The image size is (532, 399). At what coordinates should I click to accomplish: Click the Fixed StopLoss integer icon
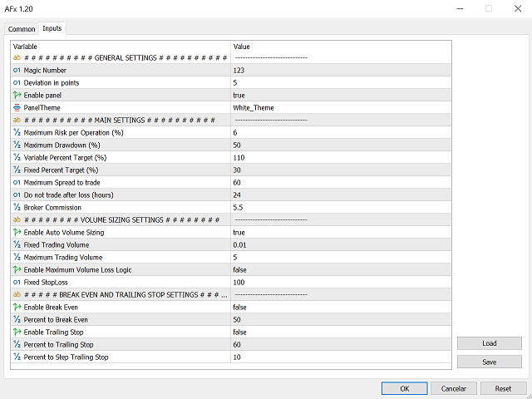coord(17,283)
